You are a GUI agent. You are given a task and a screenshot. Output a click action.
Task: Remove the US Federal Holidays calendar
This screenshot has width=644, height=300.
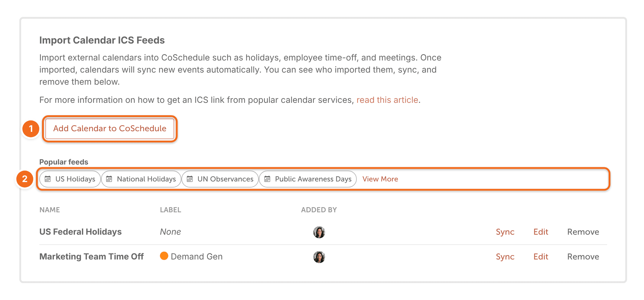point(583,232)
